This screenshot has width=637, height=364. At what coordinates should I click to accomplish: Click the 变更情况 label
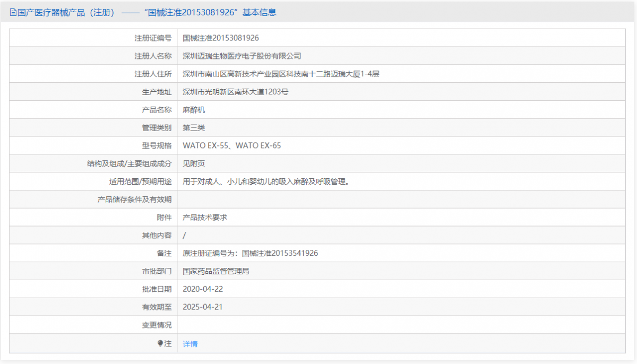pyautogui.click(x=157, y=325)
